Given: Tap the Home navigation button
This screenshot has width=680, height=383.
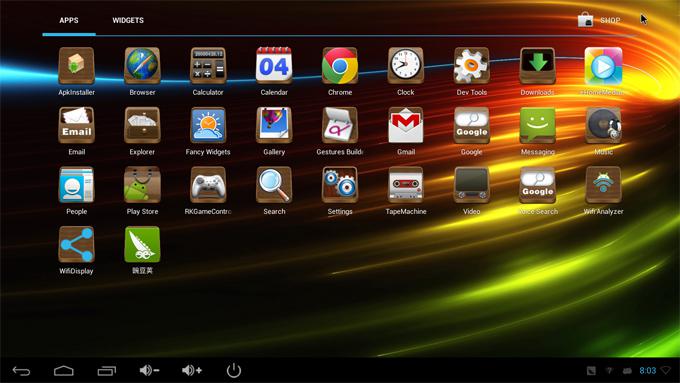Looking at the screenshot, I should click(x=64, y=371).
